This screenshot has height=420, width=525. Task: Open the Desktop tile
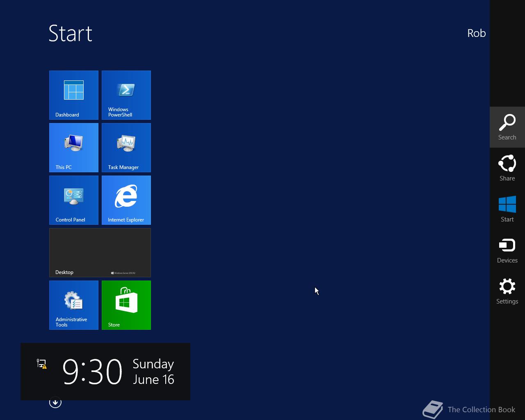(x=100, y=253)
